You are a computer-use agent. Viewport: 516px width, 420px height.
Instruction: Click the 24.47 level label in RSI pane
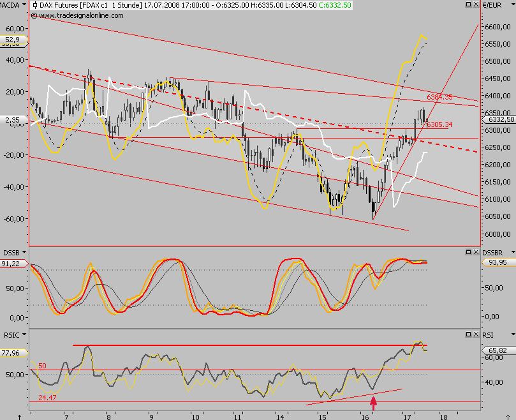(47, 398)
